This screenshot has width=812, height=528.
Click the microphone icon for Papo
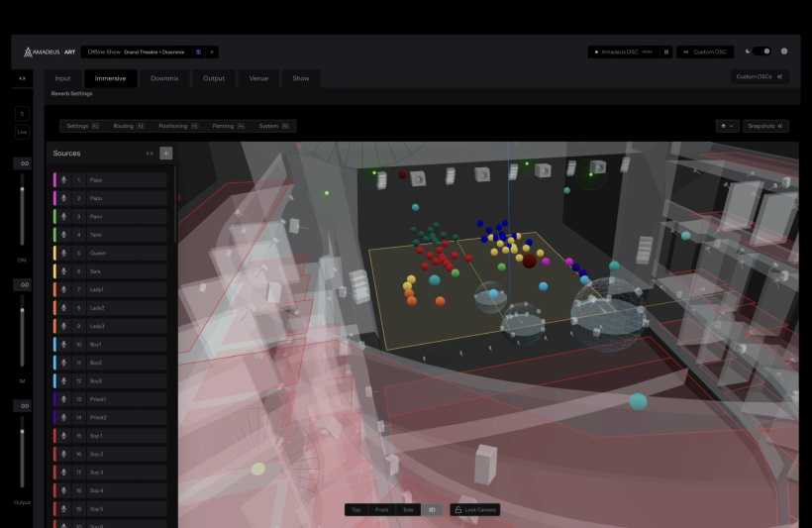63,198
